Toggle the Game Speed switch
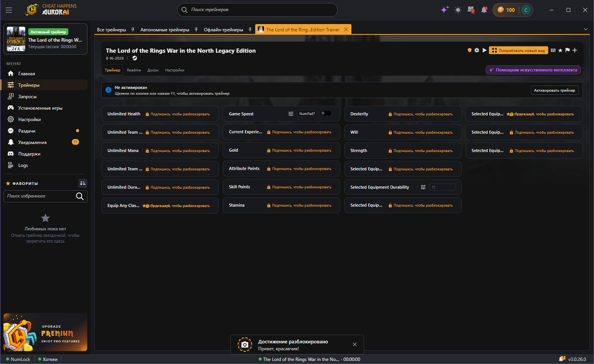594x364 pixels. (x=326, y=113)
